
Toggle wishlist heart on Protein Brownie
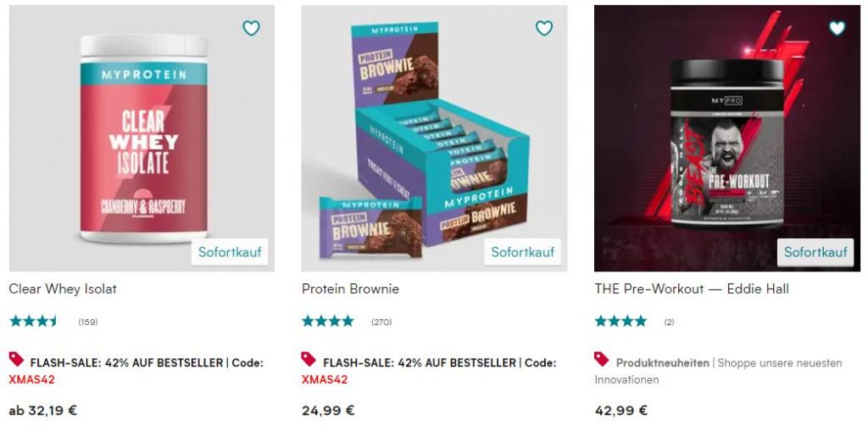[544, 28]
